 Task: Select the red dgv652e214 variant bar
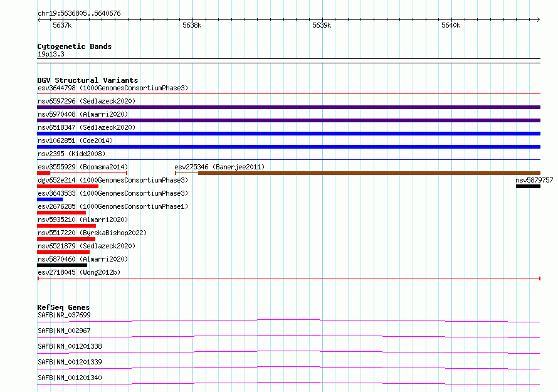click(68, 186)
